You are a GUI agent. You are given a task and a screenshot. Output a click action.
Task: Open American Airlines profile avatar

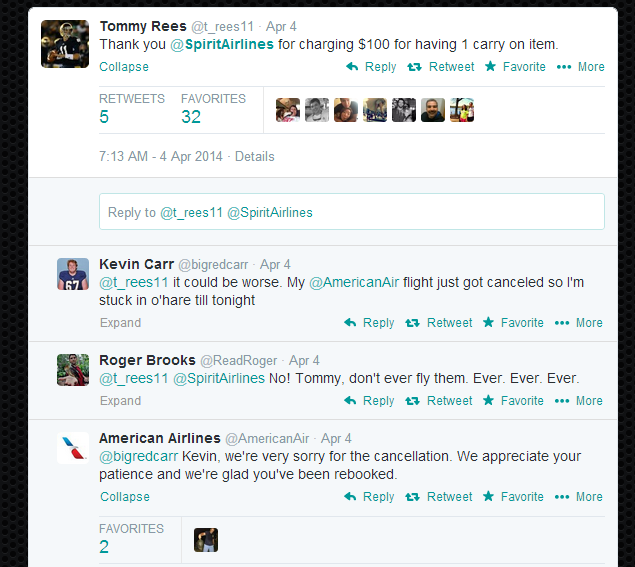coord(73,449)
